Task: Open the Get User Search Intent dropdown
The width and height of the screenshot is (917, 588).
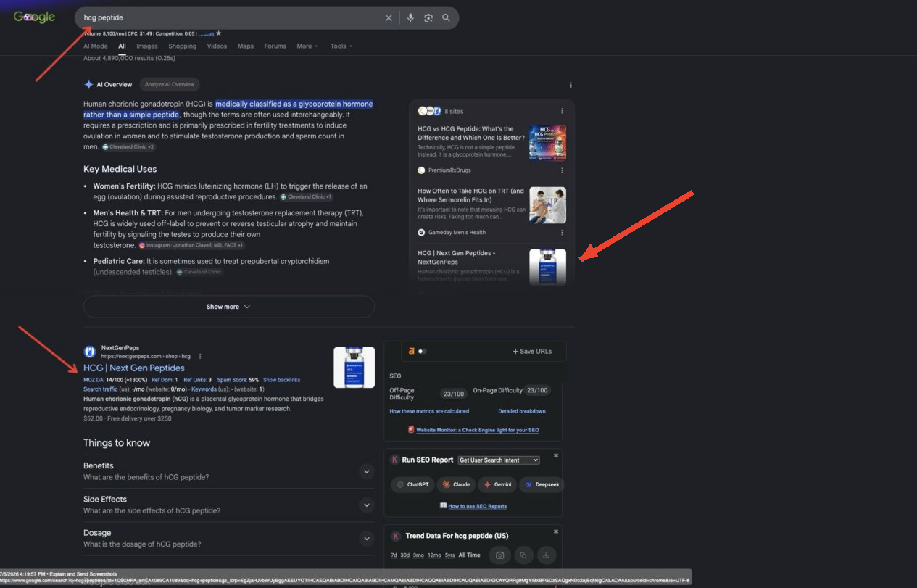Action: pyautogui.click(x=499, y=460)
